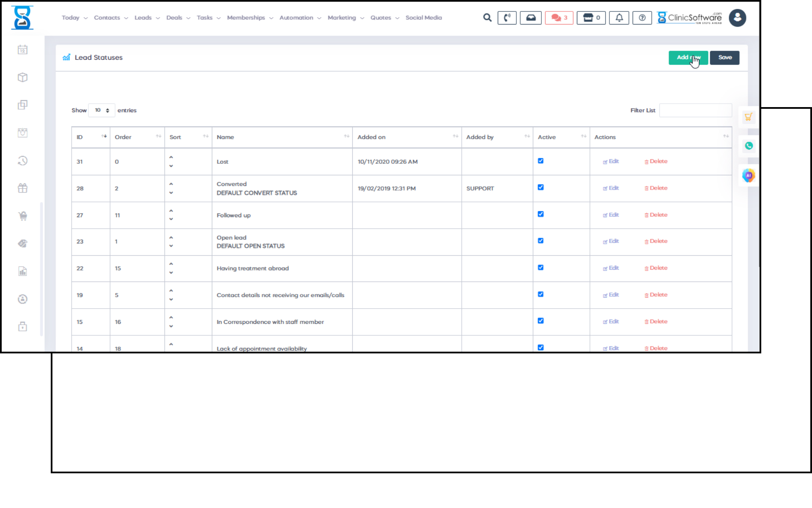812x508 pixels.
Task: Click the Filter List input field
Action: [695, 110]
